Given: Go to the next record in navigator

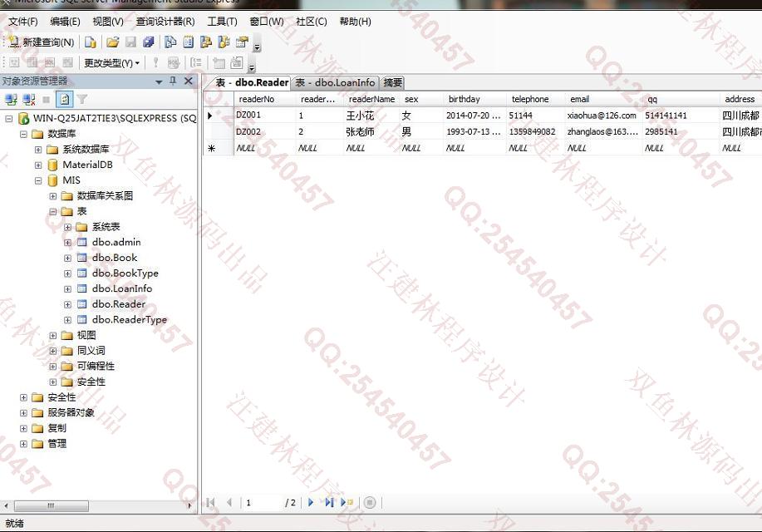Looking at the screenshot, I should [x=311, y=502].
